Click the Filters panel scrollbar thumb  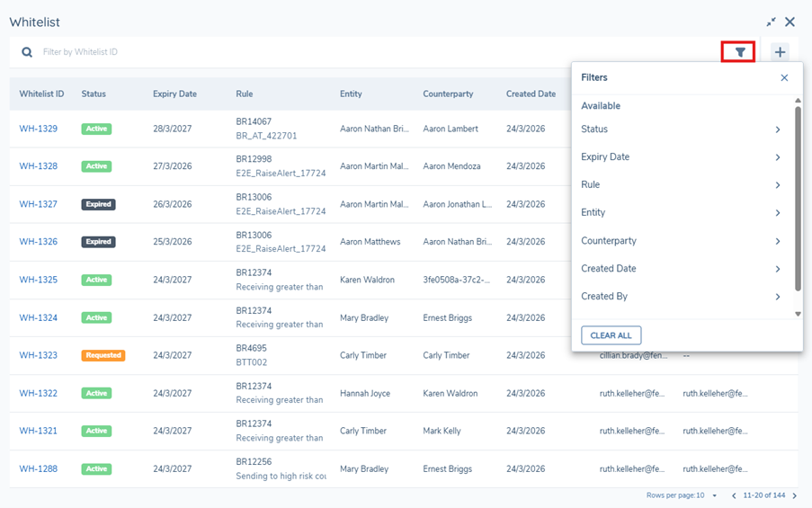click(798, 199)
